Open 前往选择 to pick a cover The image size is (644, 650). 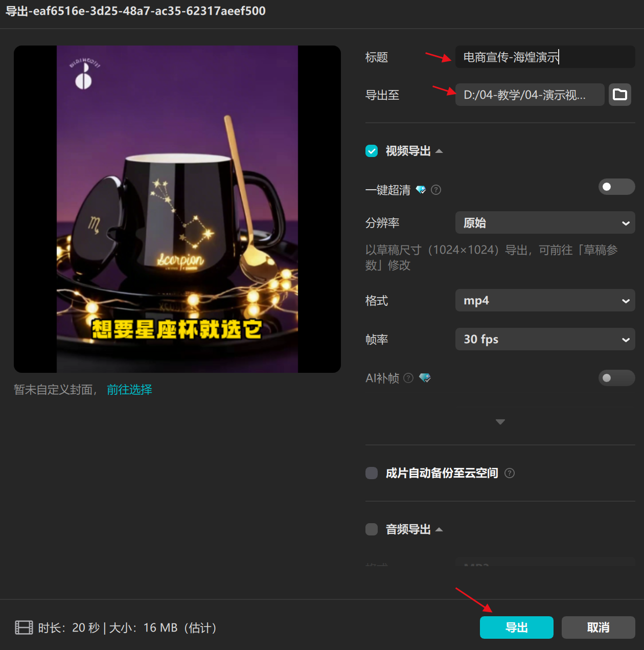(129, 389)
